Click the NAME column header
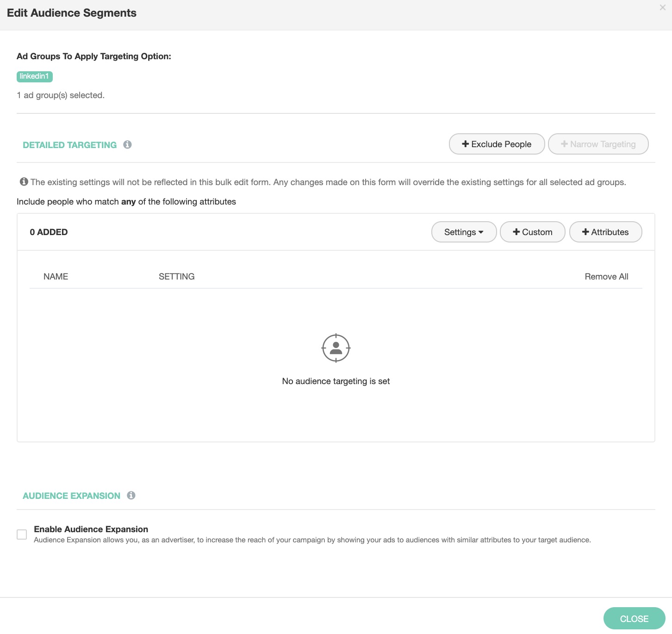The width and height of the screenshot is (672, 634). (56, 277)
